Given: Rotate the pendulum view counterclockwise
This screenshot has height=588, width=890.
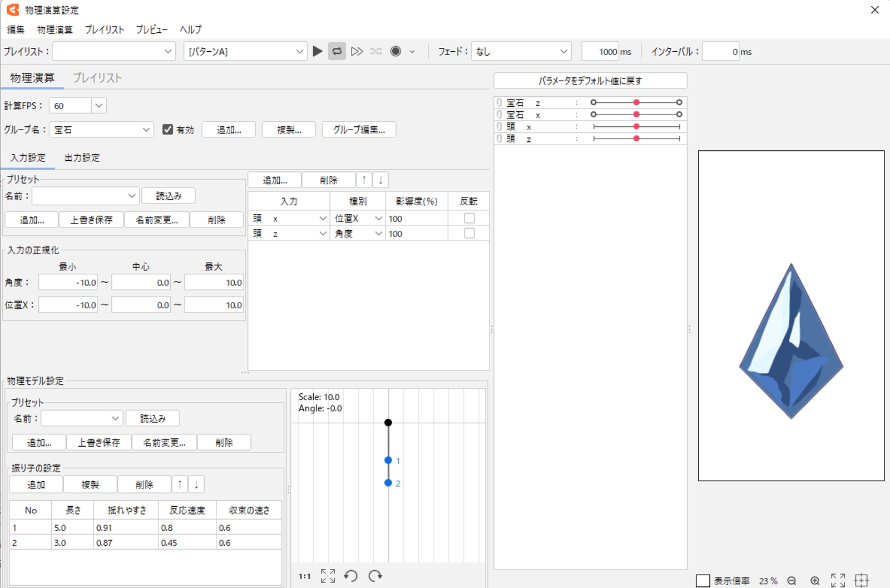Looking at the screenshot, I should pos(350,576).
